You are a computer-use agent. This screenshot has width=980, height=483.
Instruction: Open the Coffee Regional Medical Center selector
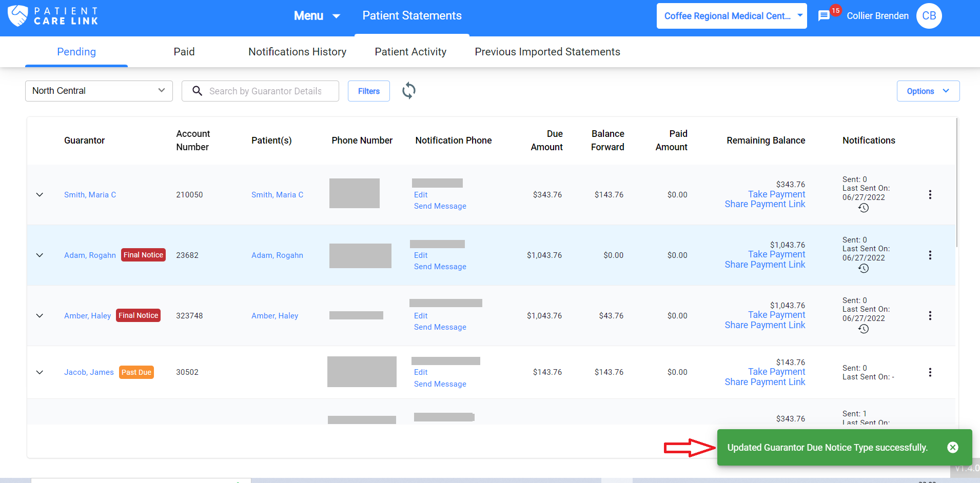coord(732,16)
